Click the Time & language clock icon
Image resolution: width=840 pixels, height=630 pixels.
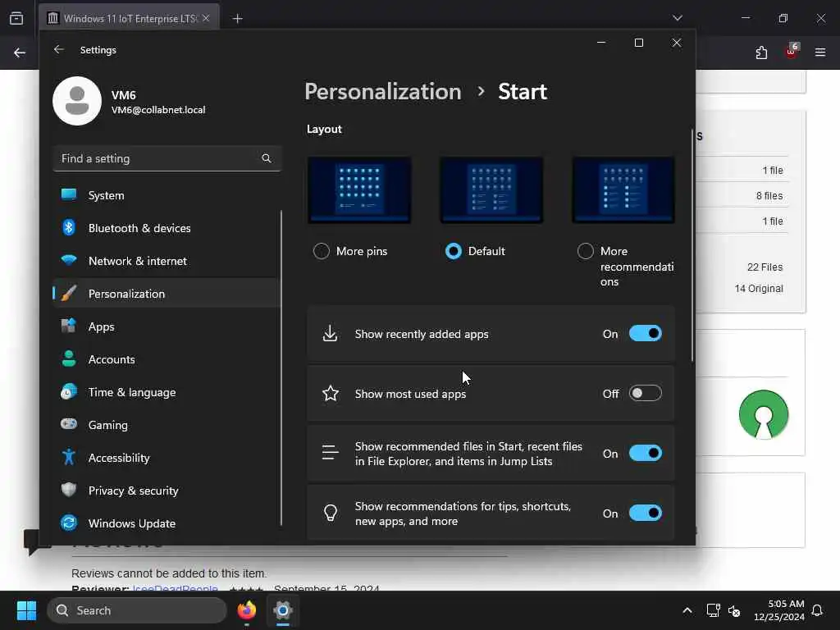tap(69, 391)
